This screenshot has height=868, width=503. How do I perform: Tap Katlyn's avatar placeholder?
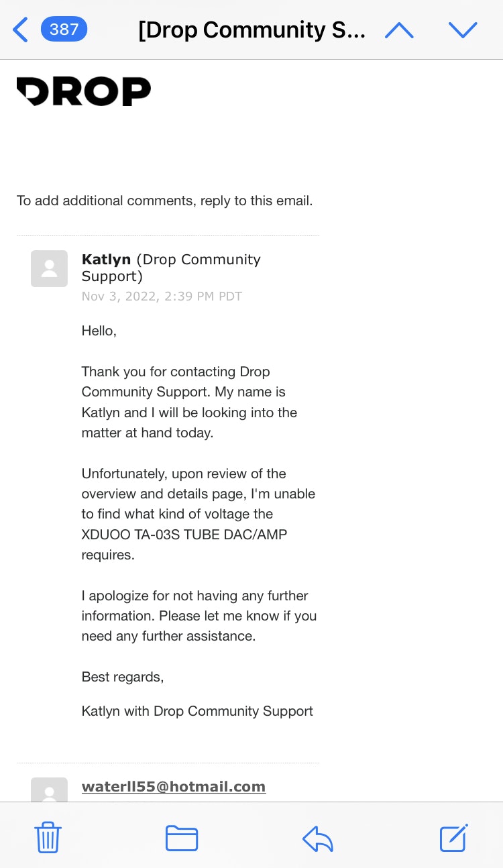[x=49, y=268]
